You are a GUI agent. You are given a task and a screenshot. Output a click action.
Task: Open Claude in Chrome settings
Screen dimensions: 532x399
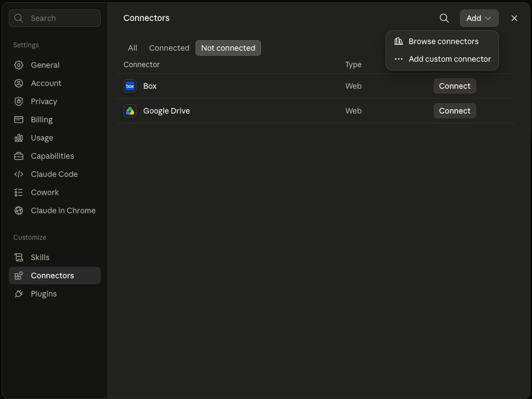[55, 211]
